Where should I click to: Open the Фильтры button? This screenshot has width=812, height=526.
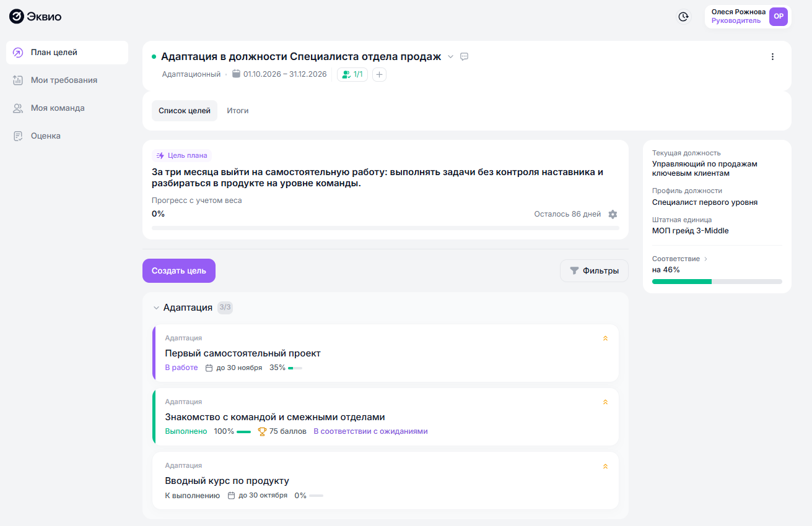[x=594, y=270]
